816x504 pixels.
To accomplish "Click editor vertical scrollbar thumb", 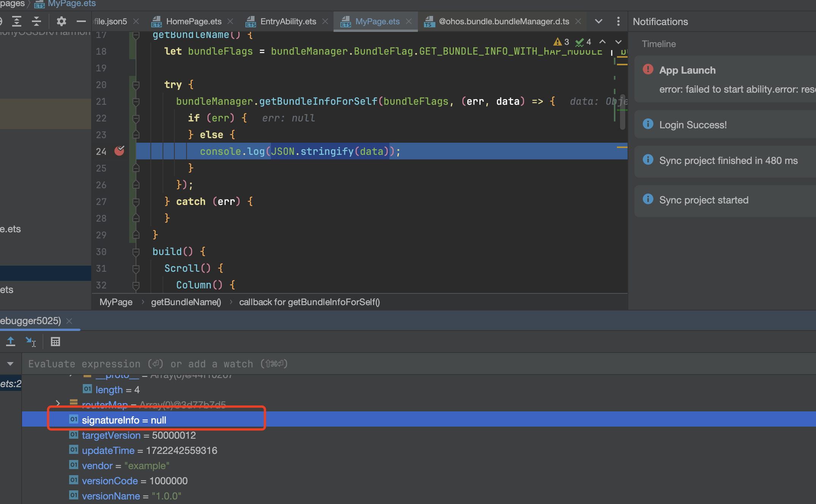I will [622, 112].
